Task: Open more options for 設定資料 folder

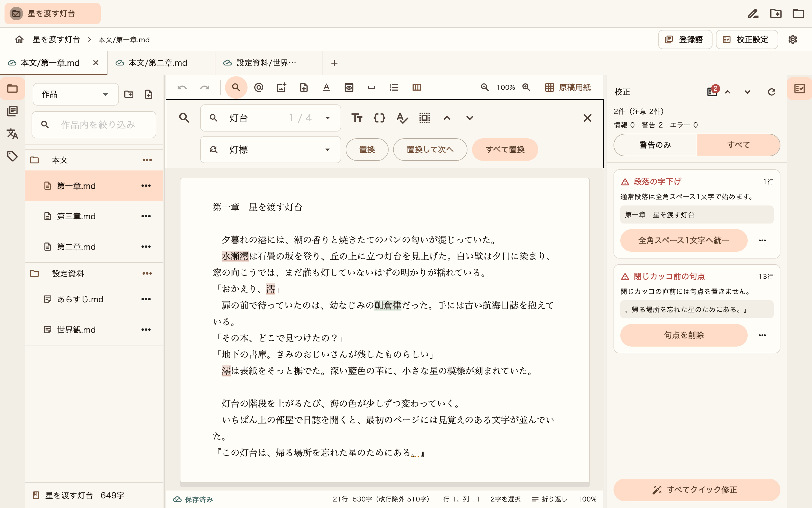Action: click(147, 273)
